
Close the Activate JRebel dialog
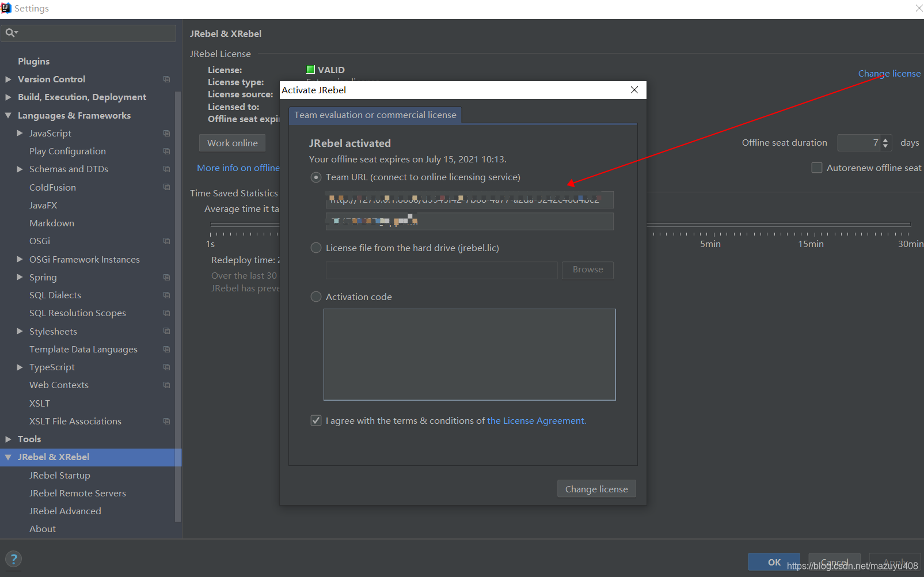(634, 90)
